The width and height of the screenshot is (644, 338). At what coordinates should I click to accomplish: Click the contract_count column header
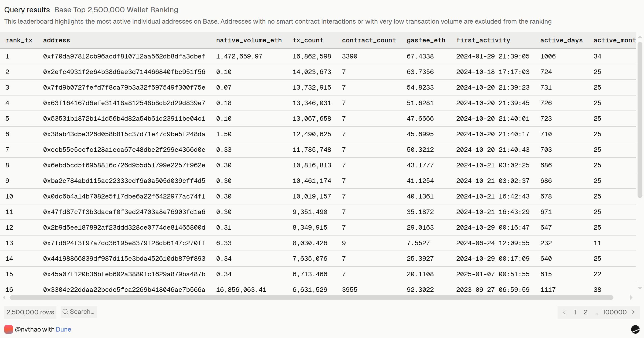pos(369,40)
